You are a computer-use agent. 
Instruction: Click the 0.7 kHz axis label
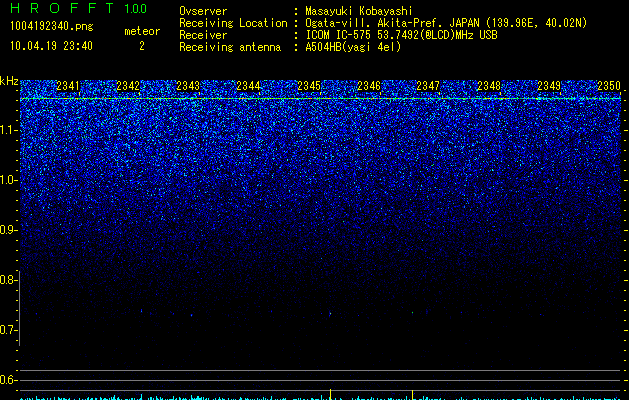click(8, 330)
